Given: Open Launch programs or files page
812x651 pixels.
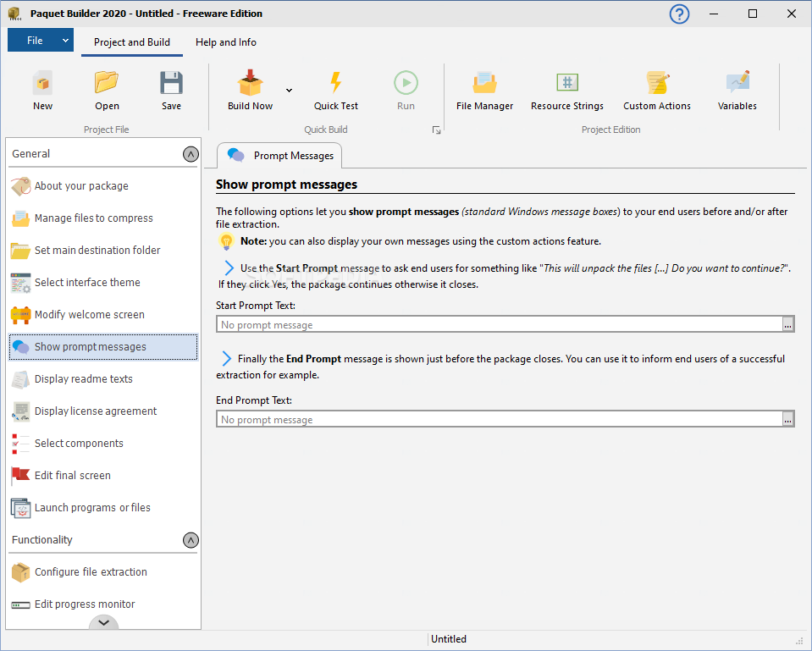Looking at the screenshot, I should 103,507.
